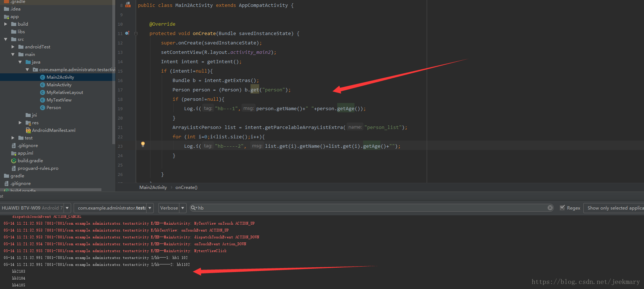Select the .idea folder in the tree
This screenshot has width=644, height=289.
pyautogui.click(x=16, y=9)
